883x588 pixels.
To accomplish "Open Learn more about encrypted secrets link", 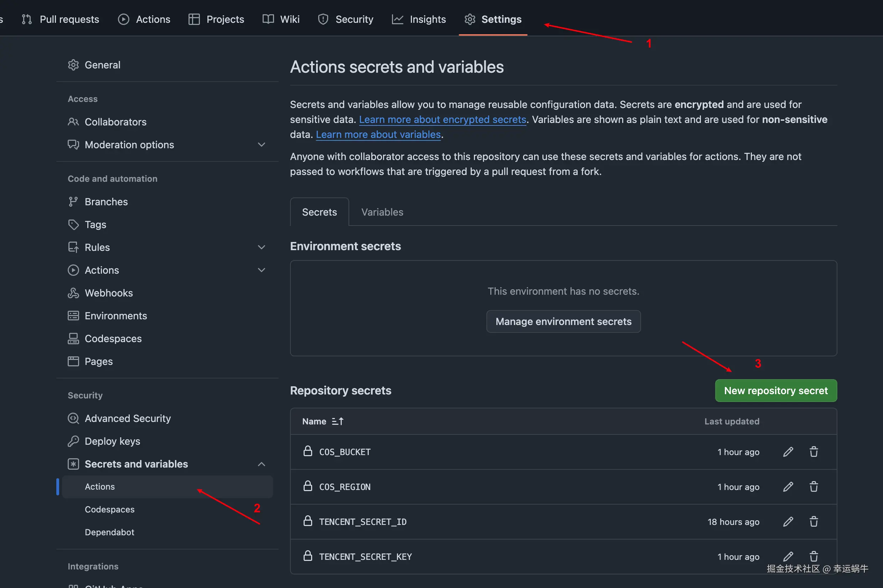I will coord(443,120).
